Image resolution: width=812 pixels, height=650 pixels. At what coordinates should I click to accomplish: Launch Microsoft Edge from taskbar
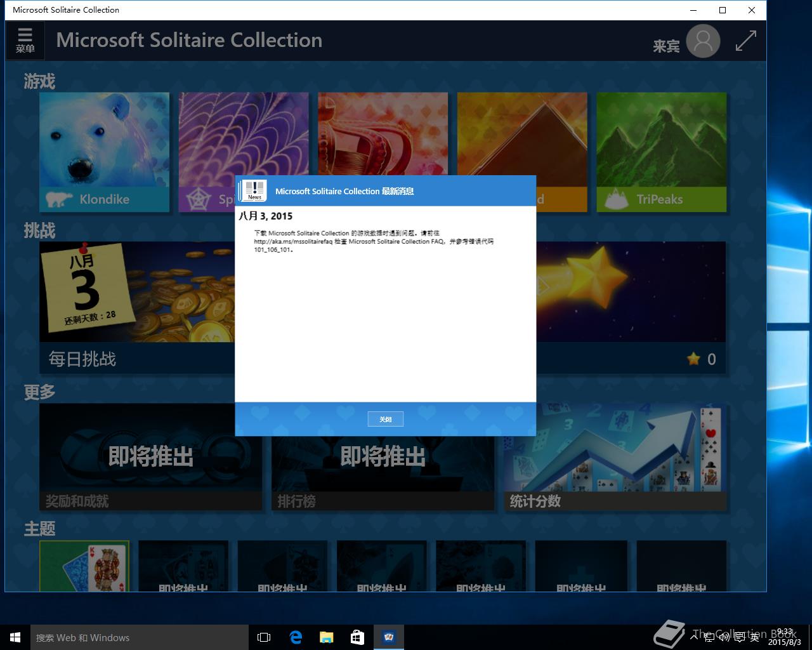[x=296, y=637]
